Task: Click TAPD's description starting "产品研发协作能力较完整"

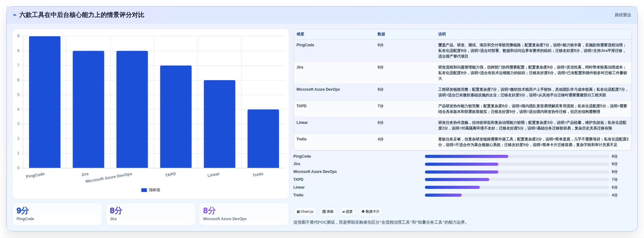Action: (x=533, y=109)
